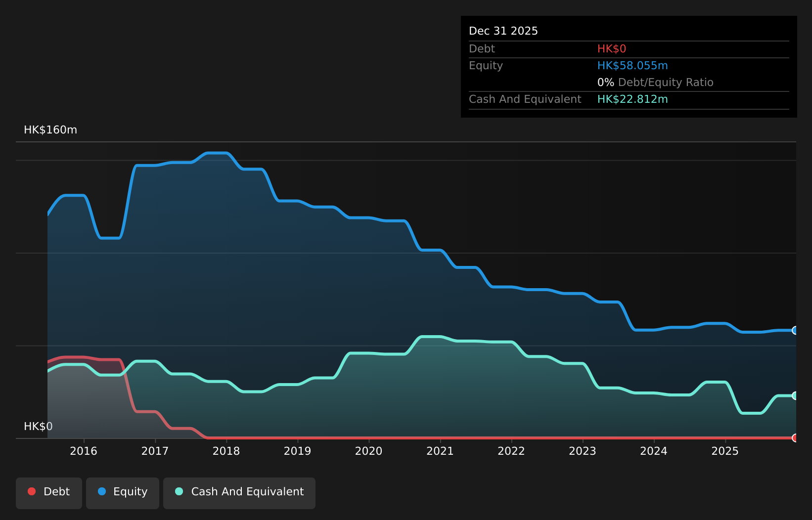This screenshot has width=812, height=520.
Task: Click the HK$0 y-axis label
Action: coord(38,427)
